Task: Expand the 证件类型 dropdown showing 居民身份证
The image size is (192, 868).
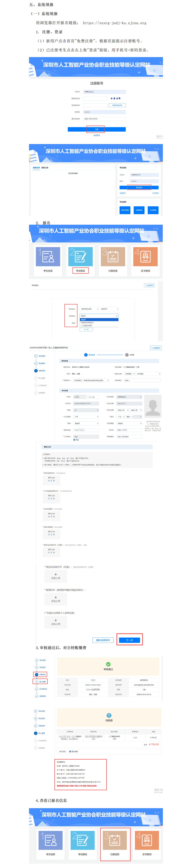Action: tap(129, 397)
